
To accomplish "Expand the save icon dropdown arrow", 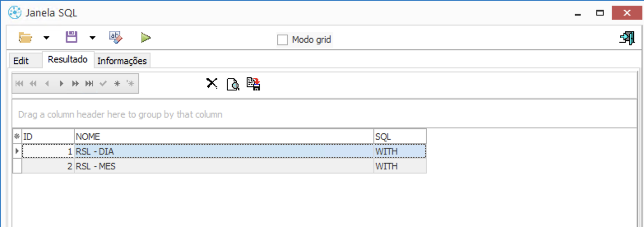I will [x=93, y=38].
